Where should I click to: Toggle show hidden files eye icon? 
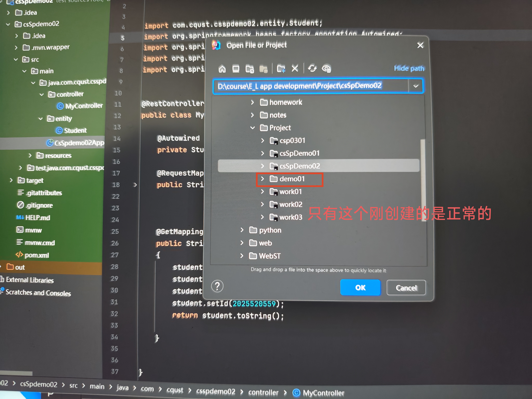pyautogui.click(x=326, y=69)
